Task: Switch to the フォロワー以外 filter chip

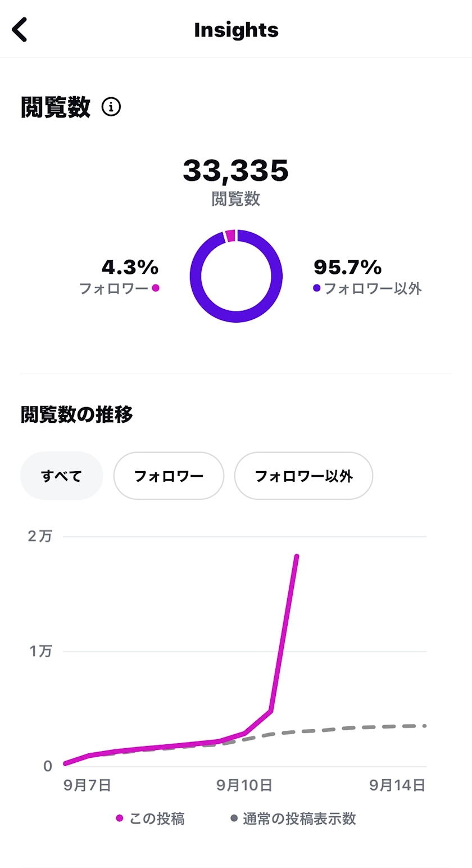Action: 303,476
